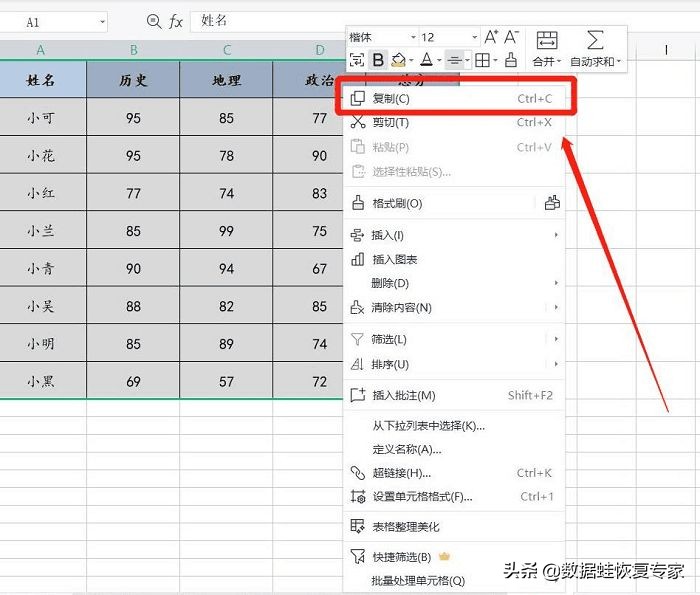This screenshot has height=595, width=700.
Task: Click the scissors icon beside 剪切
Action: point(358,122)
